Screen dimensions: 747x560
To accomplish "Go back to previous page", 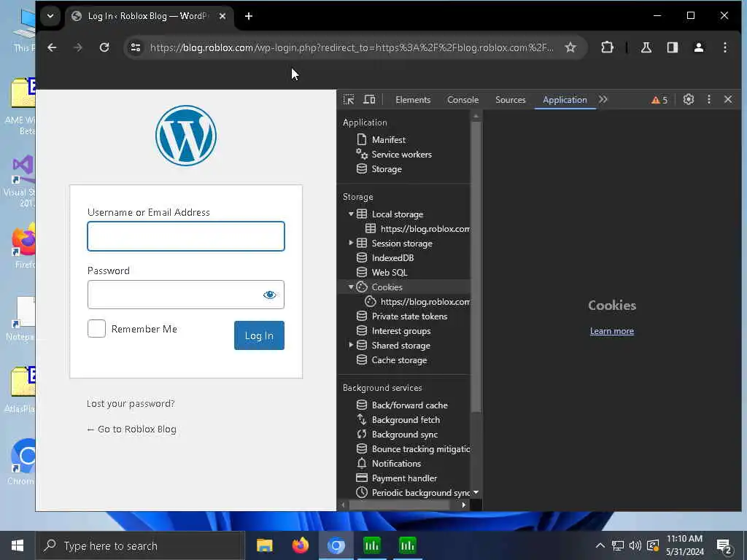I will (x=52, y=47).
